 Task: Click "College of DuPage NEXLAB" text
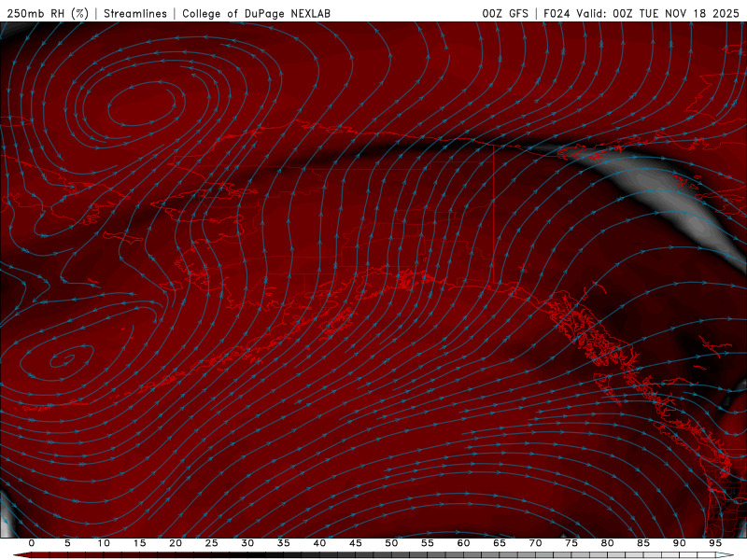(256, 13)
